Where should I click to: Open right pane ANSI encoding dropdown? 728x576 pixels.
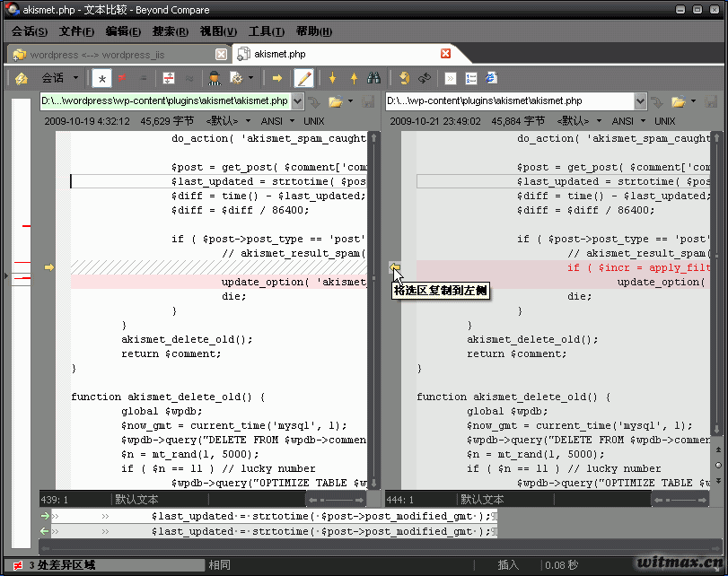click(x=628, y=121)
